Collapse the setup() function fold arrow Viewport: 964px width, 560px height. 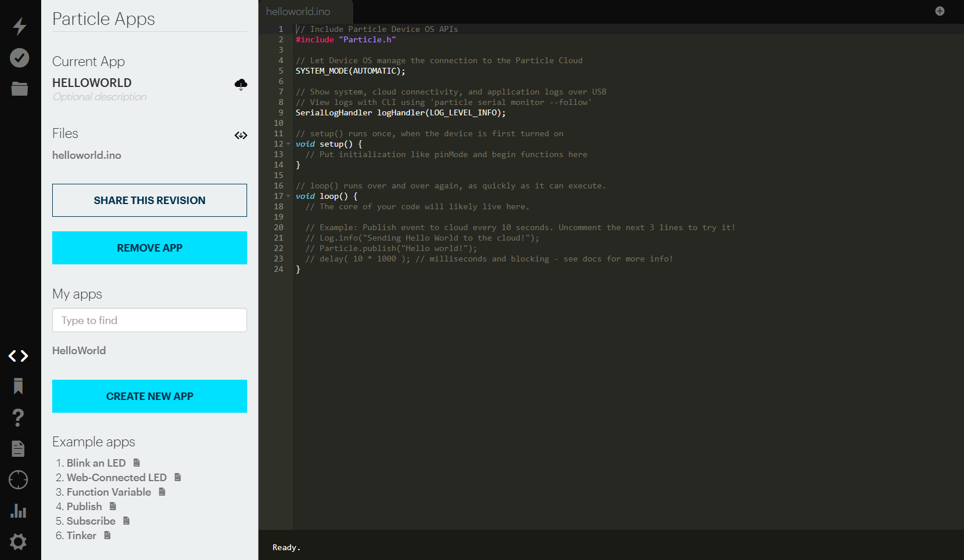click(288, 144)
